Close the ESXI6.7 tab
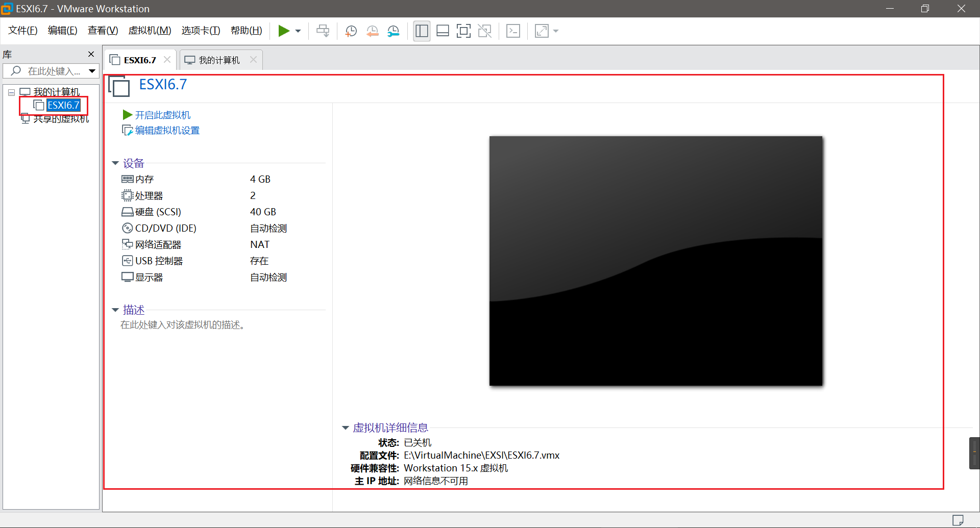This screenshot has width=980, height=528. [167, 60]
